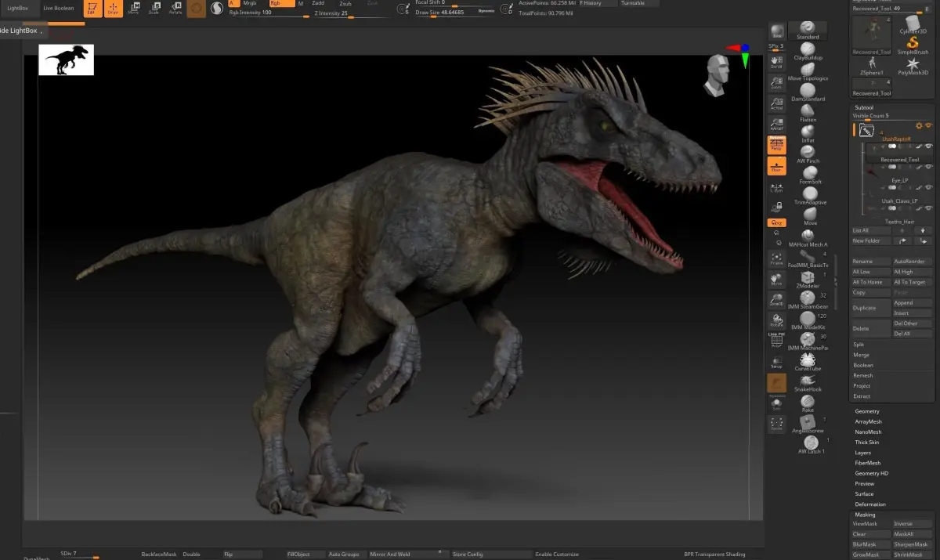Click the AAHalf icon

point(776,124)
